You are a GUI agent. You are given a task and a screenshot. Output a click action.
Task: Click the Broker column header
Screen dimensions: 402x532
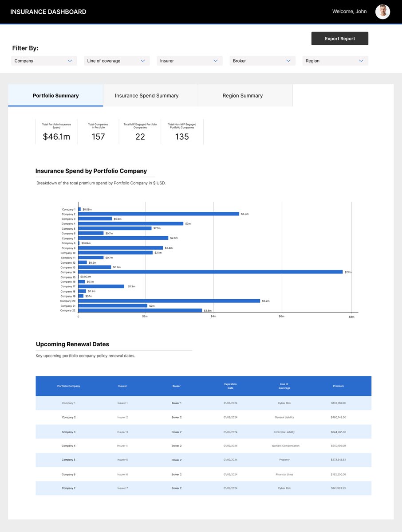tap(177, 386)
